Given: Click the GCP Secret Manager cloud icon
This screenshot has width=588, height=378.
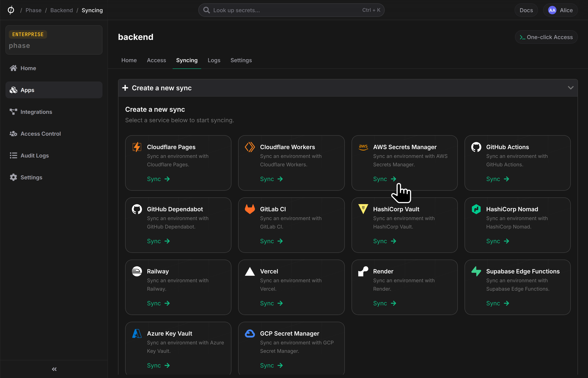Looking at the screenshot, I should tap(250, 333).
